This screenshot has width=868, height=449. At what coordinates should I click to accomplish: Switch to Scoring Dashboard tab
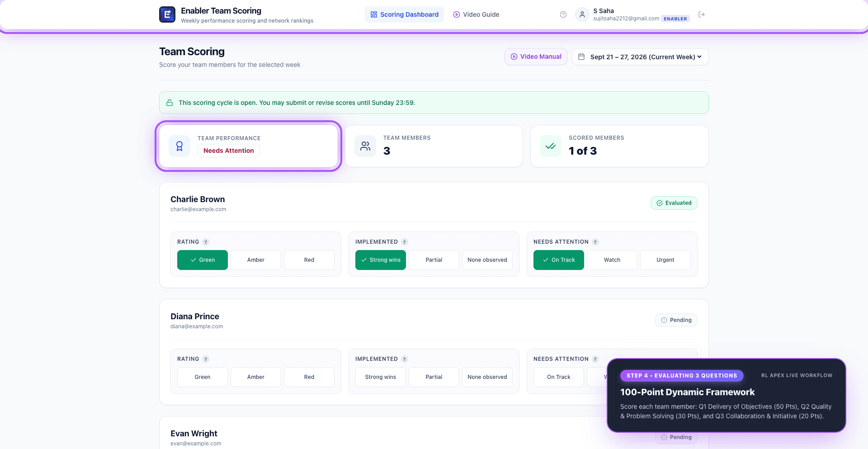tap(404, 14)
